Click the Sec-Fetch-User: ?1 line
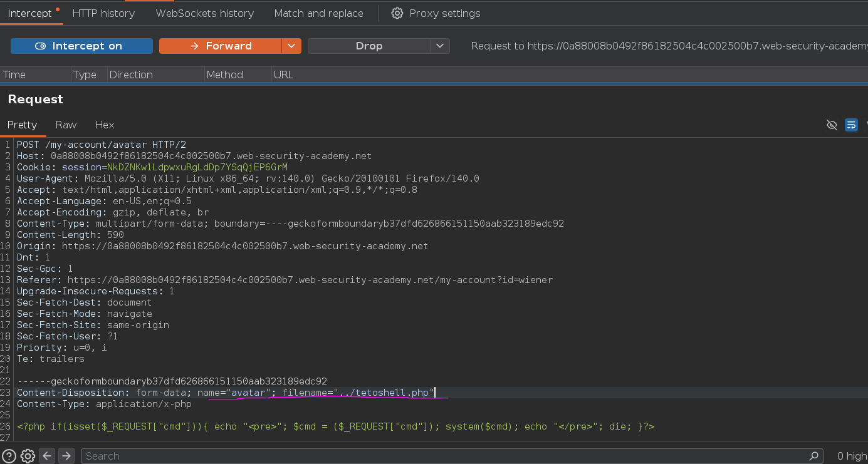Image resolution: width=868 pixels, height=464 pixels. pyautogui.click(x=67, y=336)
